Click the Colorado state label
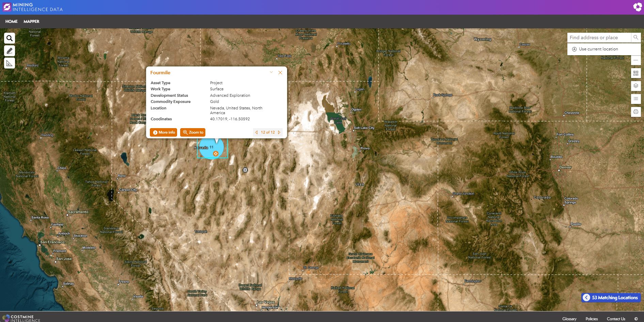 [542, 197]
